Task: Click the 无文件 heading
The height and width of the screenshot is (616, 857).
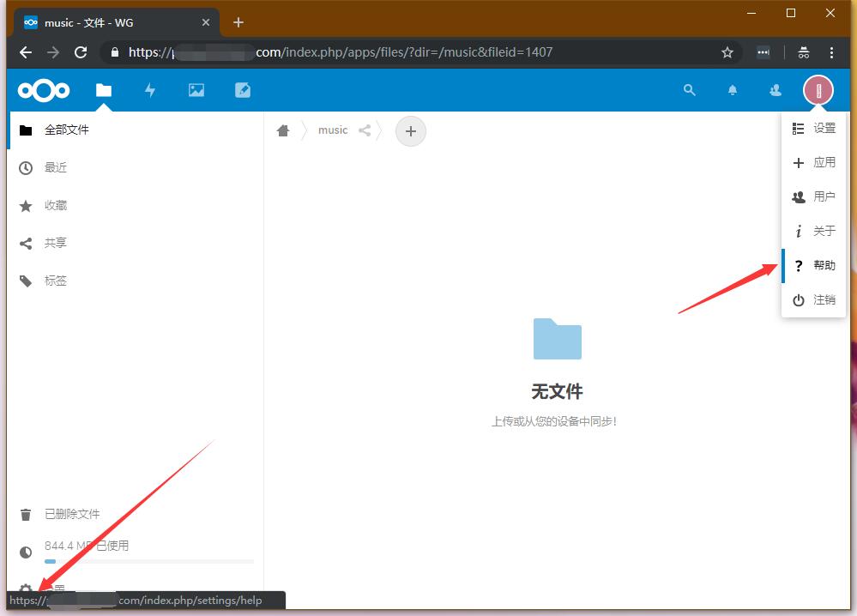Action: click(557, 391)
